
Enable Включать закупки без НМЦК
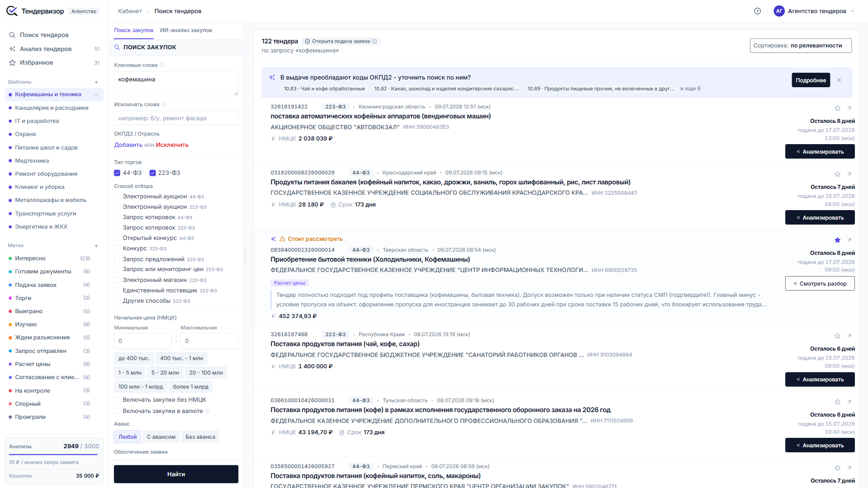[x=117, y=400]
